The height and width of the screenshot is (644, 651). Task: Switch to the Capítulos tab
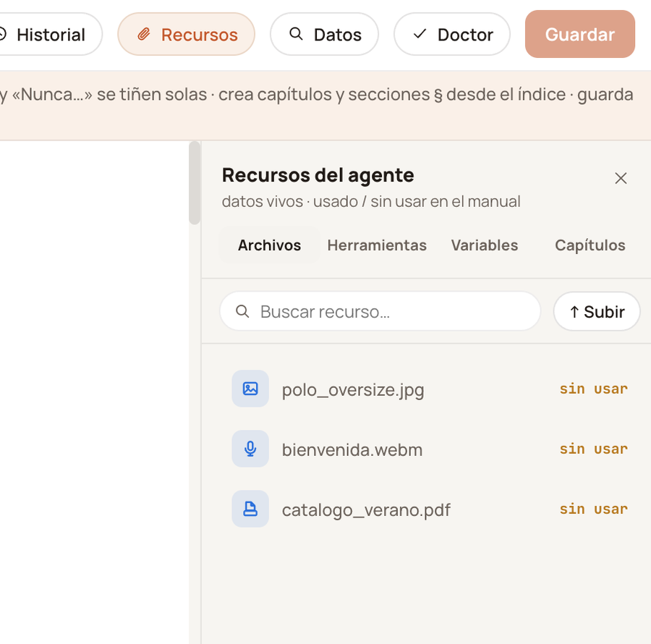click(x=590, y=245)
